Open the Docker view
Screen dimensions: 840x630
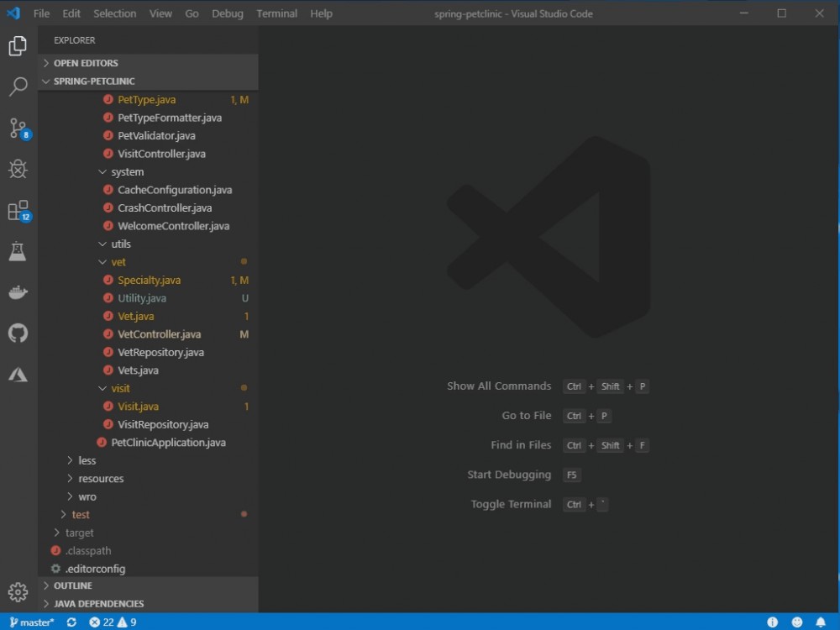(18, 292)
